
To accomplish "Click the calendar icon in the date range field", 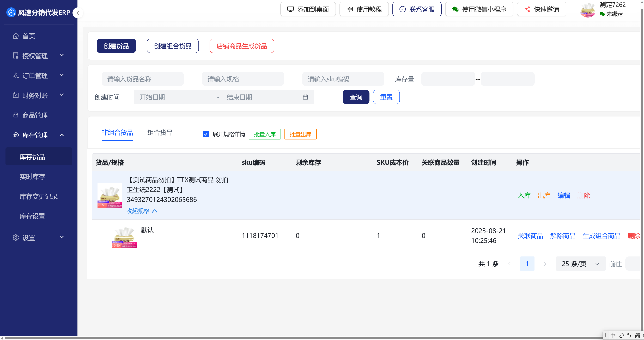I will (x=305, y=97).
